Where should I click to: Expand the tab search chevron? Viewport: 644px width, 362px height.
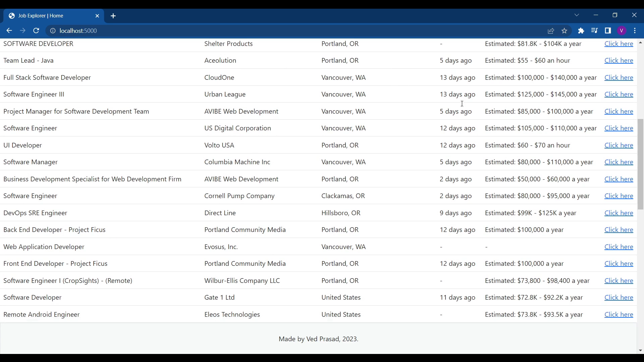point(577,15)
